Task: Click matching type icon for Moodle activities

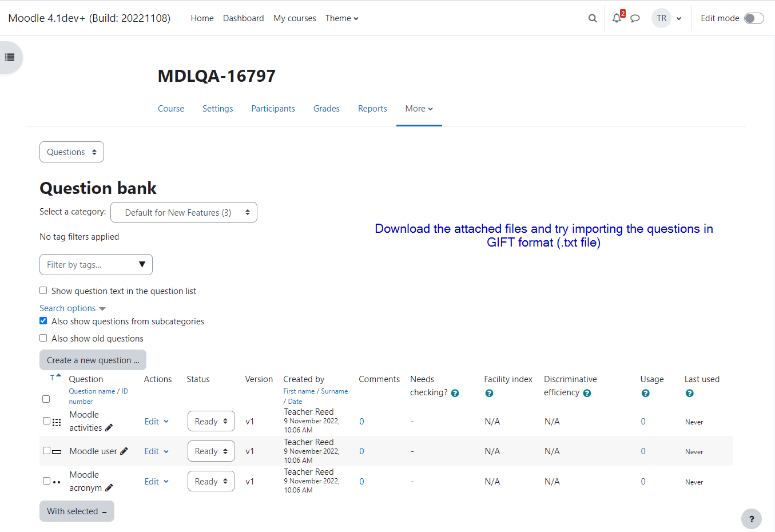Action: click(x=57, y=422)
